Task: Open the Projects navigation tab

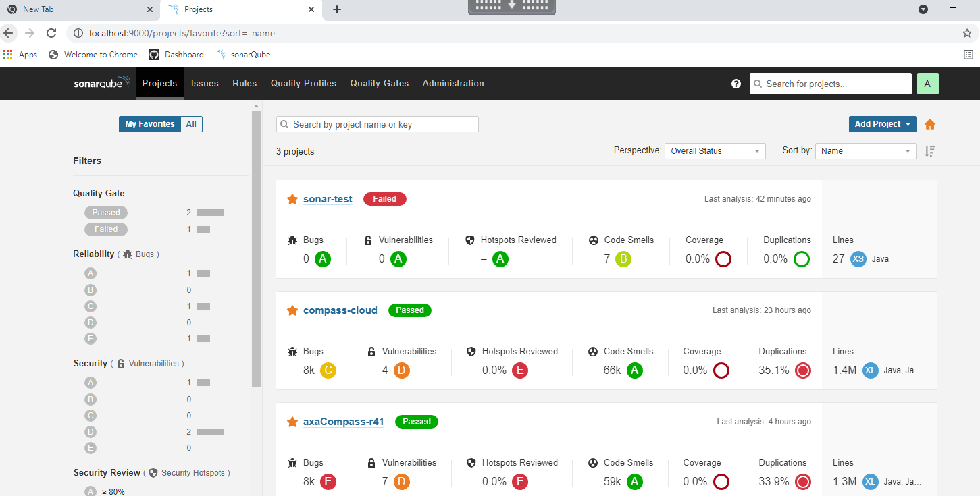Action: click(159, 84)
